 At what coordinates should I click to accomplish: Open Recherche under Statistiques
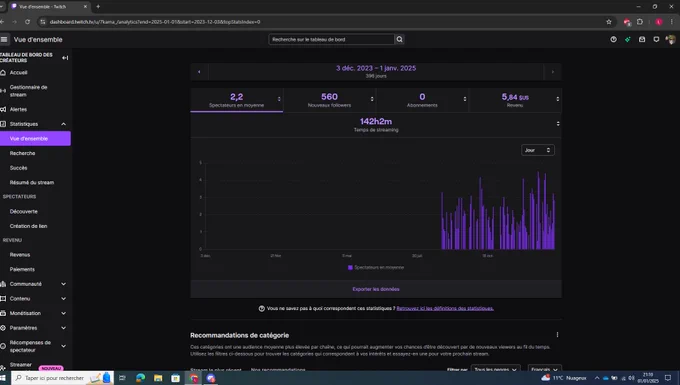tap(23, 153)
